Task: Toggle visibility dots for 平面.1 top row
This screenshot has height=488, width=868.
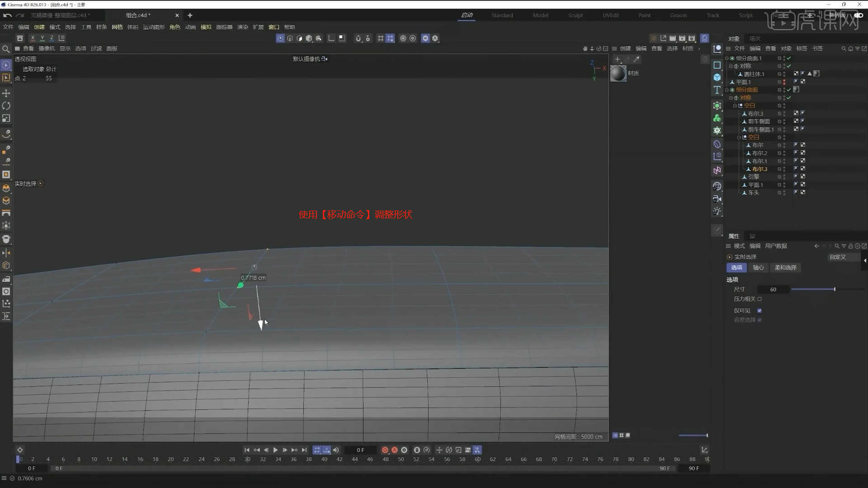Action: tap(784, 82)
